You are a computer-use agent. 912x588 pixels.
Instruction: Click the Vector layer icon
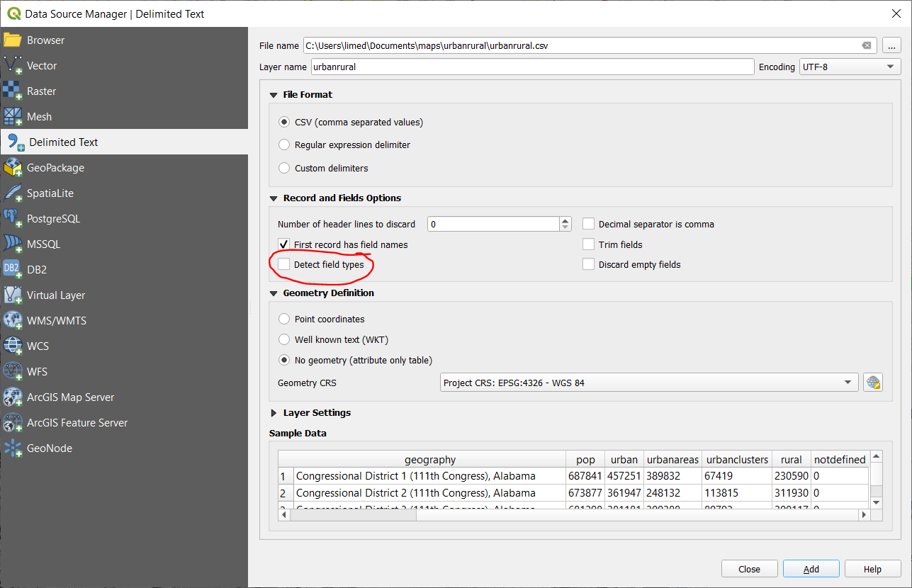pyautogui.click(x=13, y=65)
